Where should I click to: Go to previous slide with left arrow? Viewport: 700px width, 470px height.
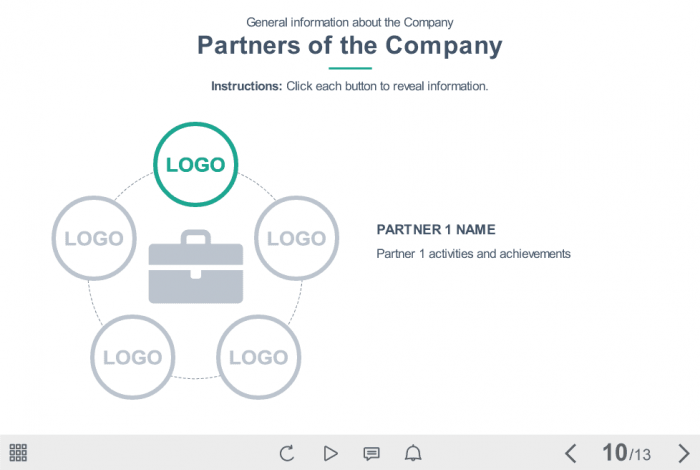pyautogui.click(x=570, y=453)
